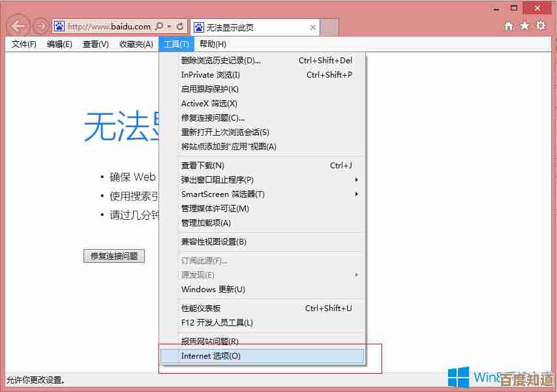The width and height of the screenshot is (557, 392).
Task: Open the Home page icon
Action: click(509, 26)
